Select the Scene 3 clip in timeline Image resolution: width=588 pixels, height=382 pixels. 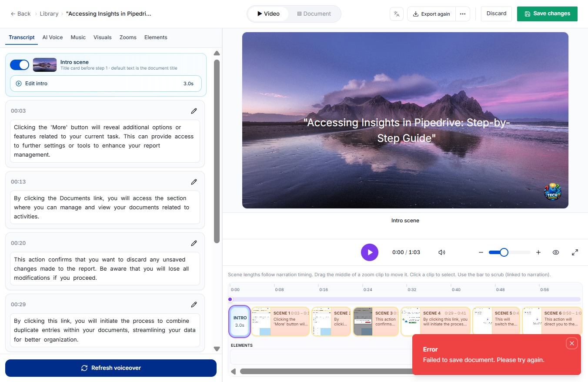(376, 322)
